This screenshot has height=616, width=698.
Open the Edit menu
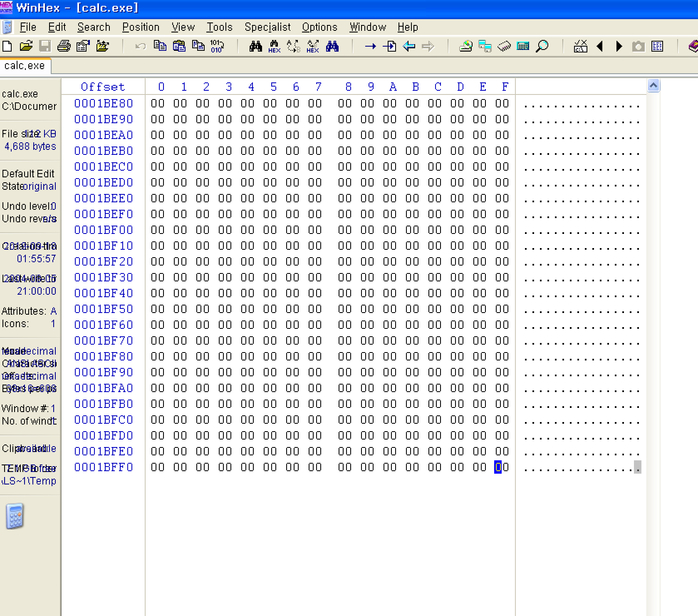(x=57, y=27)
